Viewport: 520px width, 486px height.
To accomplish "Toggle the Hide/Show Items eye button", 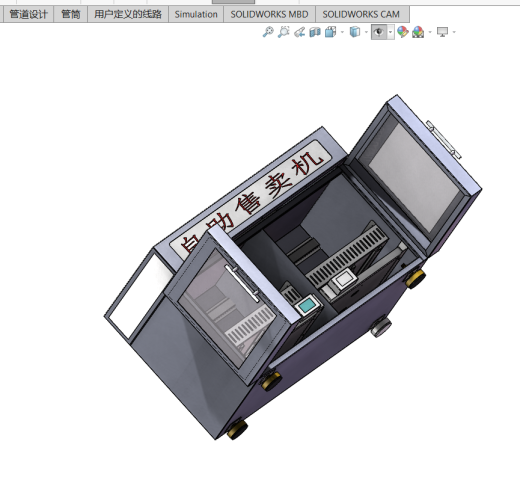I will (x=379, y=32).
